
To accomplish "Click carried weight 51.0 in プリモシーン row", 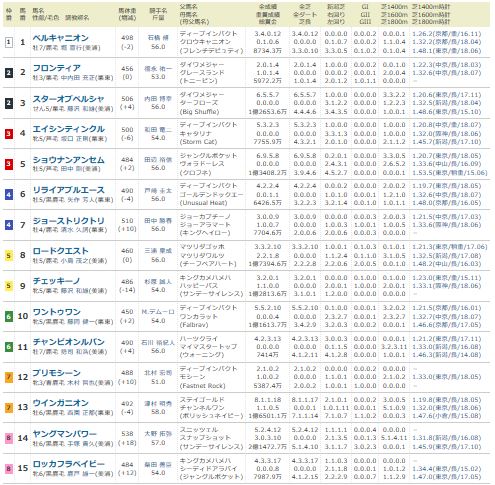I will [x=158, y=381].
